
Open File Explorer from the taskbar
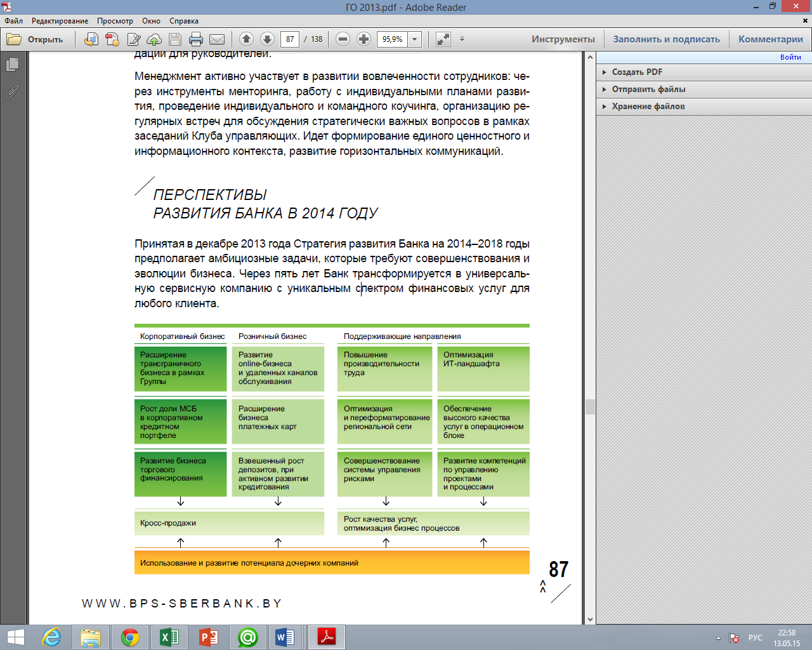point(91,637)
